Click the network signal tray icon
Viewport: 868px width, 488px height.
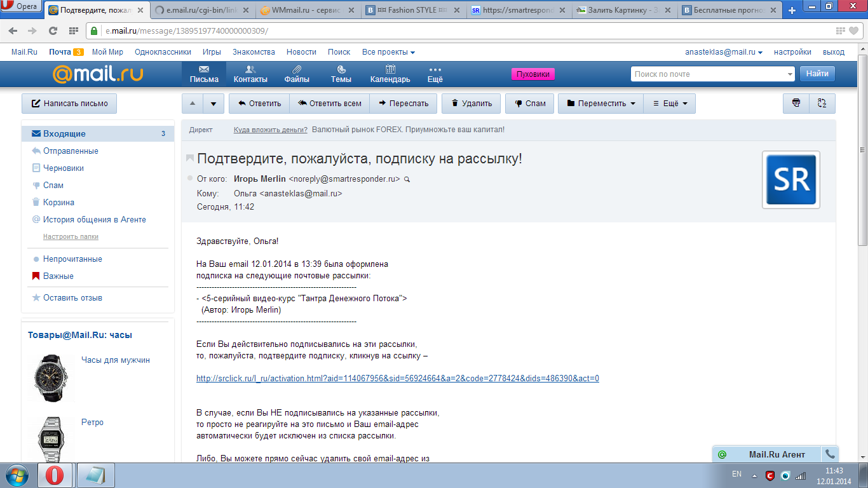tap(801, 475)
